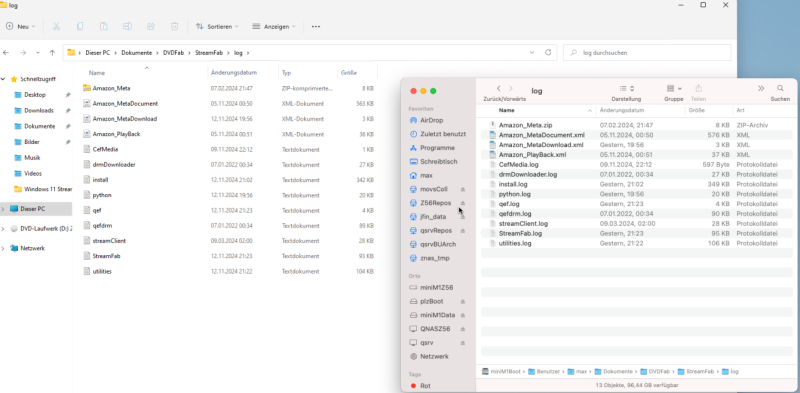Sort by the Änderungsdatum column header in Explorer
This screenshot has height=393, width=800.
pyautogui.click(x=234, y=73)
